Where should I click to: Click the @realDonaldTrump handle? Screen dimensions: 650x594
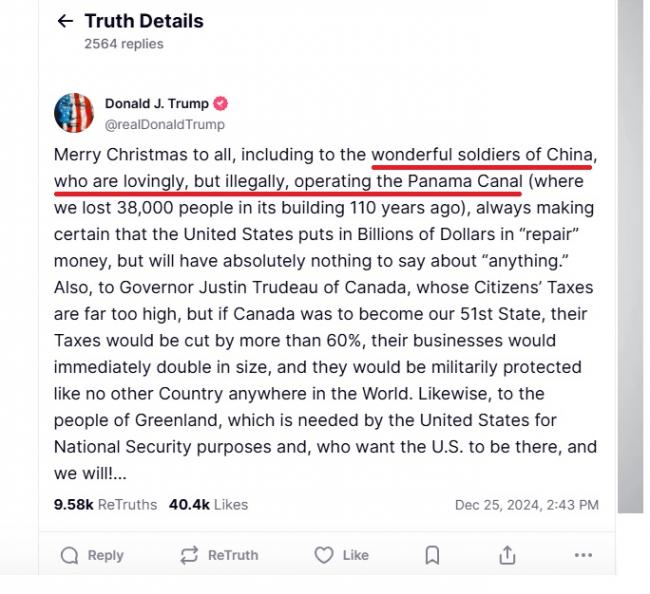point(164,125)
